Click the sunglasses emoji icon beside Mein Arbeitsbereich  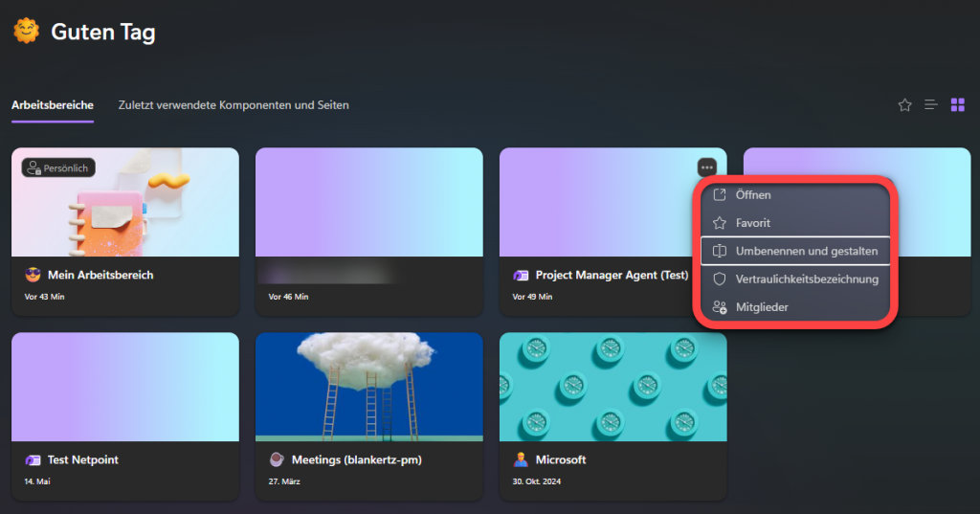click(33, 276)
